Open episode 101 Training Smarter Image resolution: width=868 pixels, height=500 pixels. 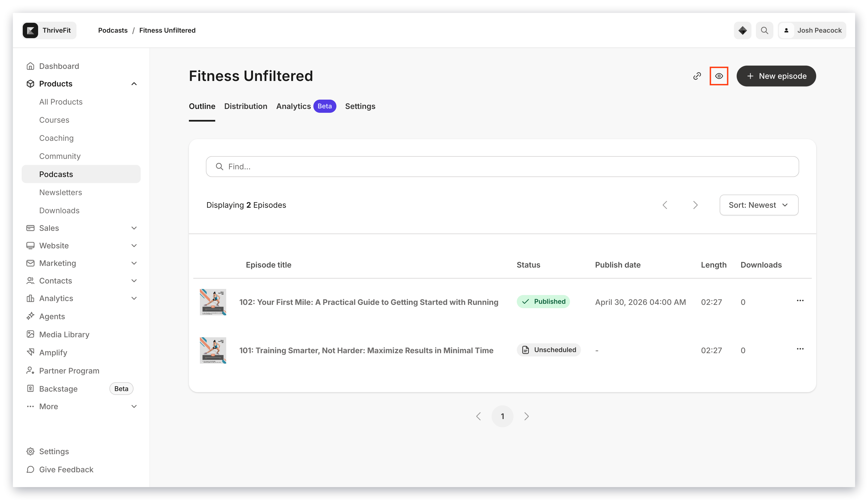point(366,350)
